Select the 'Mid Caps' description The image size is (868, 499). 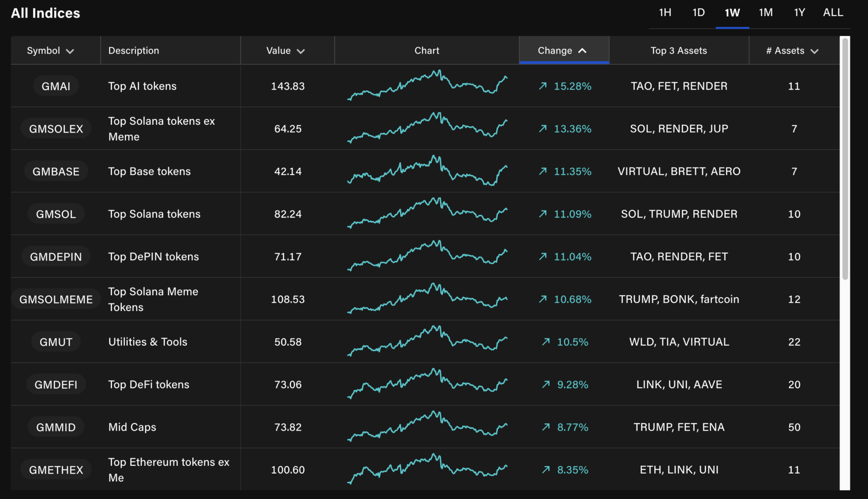click(x=132, y=427)
